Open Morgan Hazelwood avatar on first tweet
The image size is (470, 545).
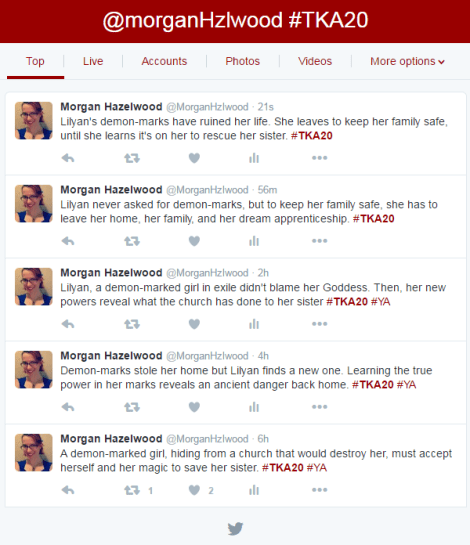pyautogui.click(x=34, y=121)
